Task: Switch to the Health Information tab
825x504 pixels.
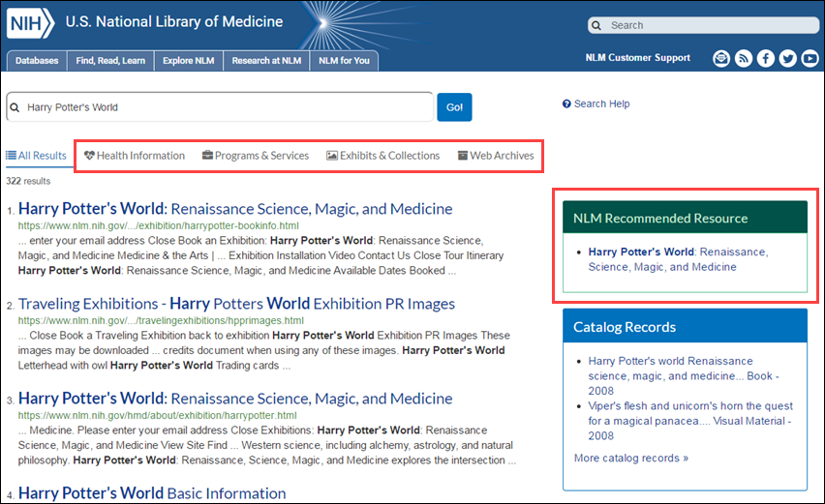Action: [135, 156]
